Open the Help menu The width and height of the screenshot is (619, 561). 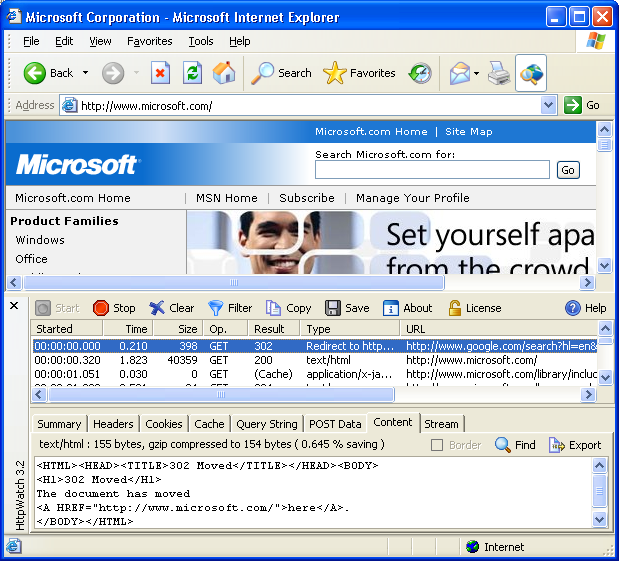240,41
